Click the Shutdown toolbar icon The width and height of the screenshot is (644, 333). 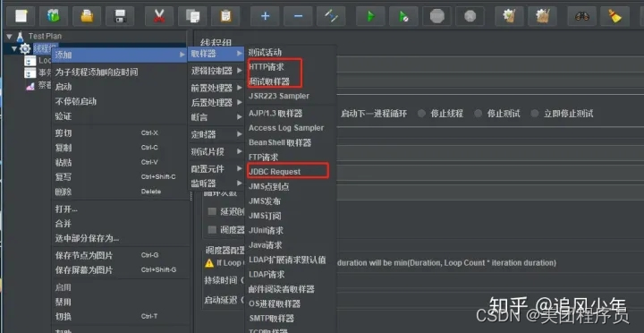pyautogui.click(x=470, y=16)
